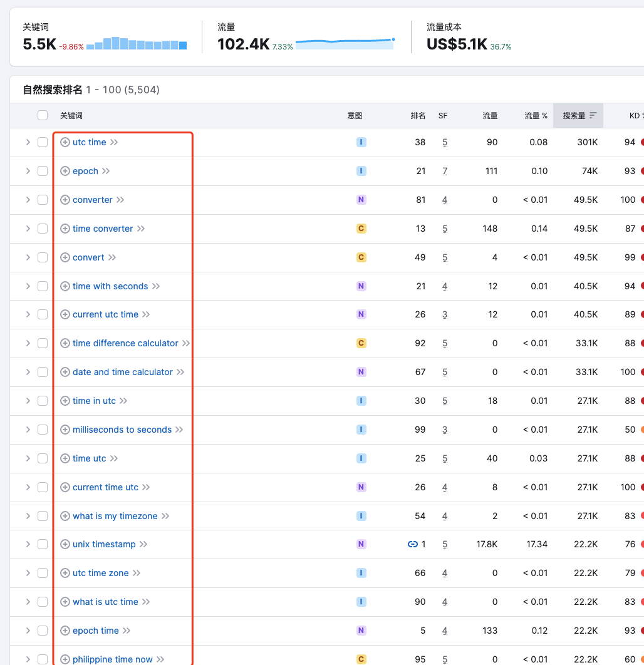The height and width of the screenshot is (665, 644).
Task: Open the 'time difference calculator' keyword link
Action: click(x=125, y=343)
